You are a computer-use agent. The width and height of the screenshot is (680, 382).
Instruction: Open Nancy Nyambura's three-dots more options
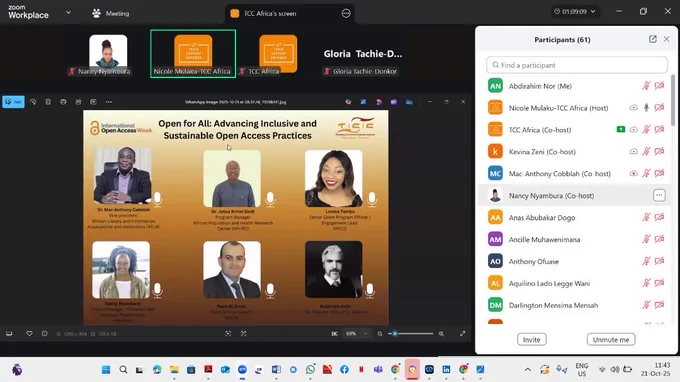(659, 195)
